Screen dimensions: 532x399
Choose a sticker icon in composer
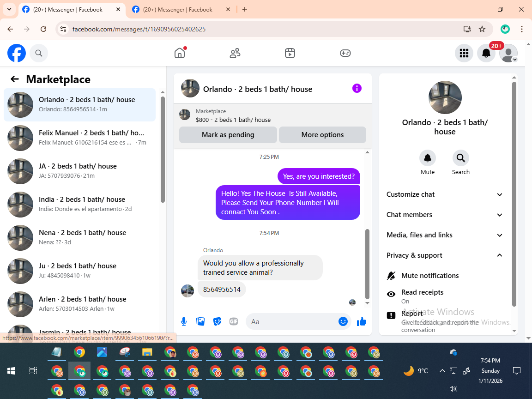click(x=217, y=321)
